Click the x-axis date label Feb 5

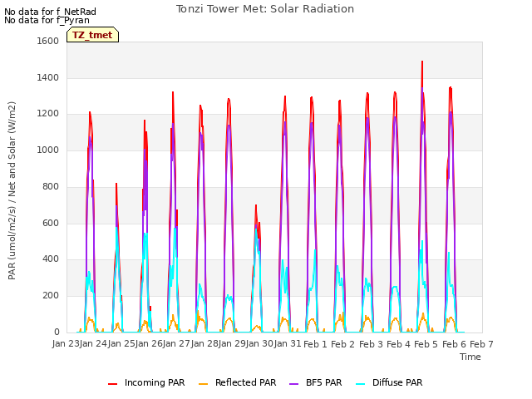426,344
